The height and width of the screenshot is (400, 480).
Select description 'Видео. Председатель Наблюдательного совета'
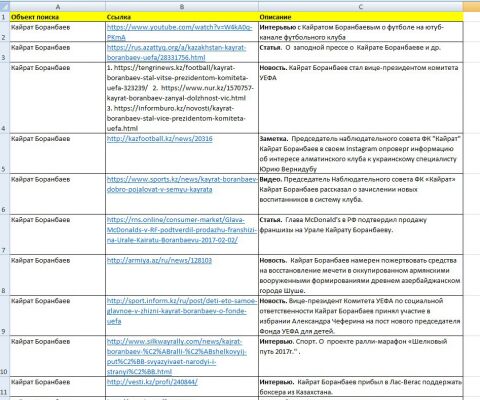361,194
